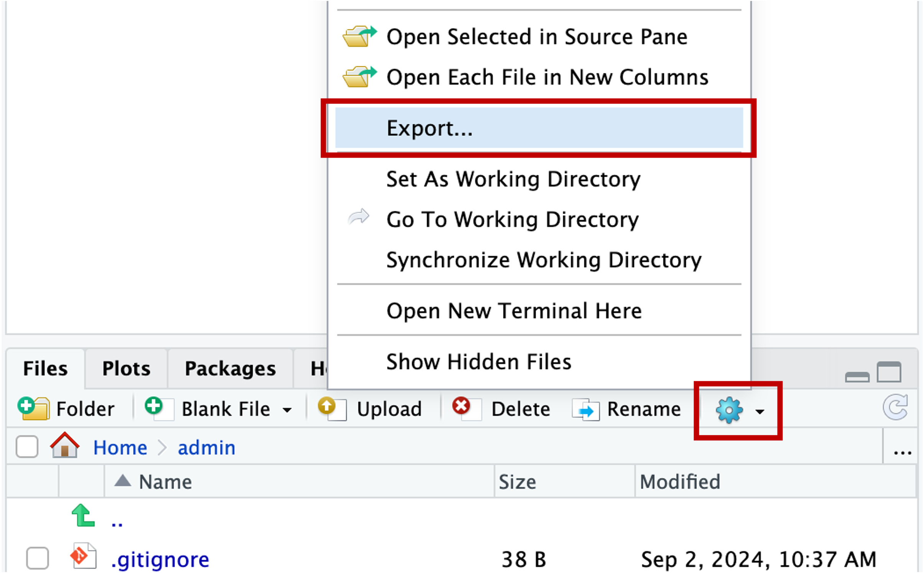
Task: Switch to the Plots tab
Action: pyautogui.click(x=126, y=369)
